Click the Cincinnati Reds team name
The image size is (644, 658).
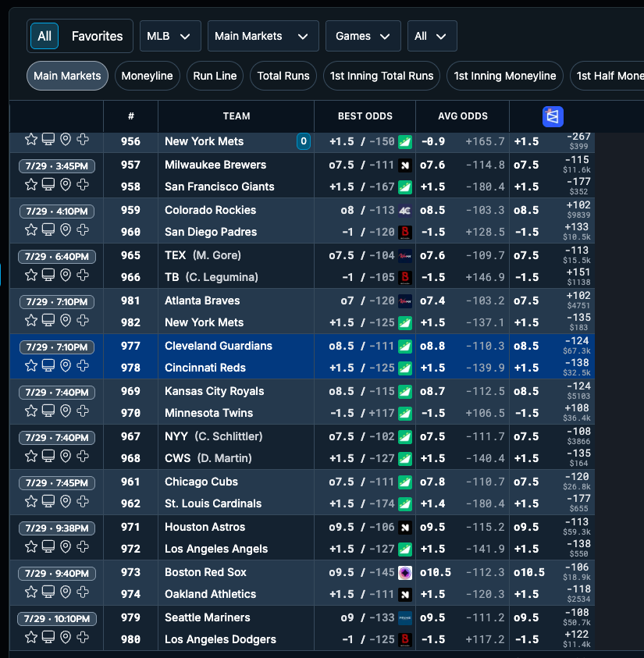coord(205,368)
